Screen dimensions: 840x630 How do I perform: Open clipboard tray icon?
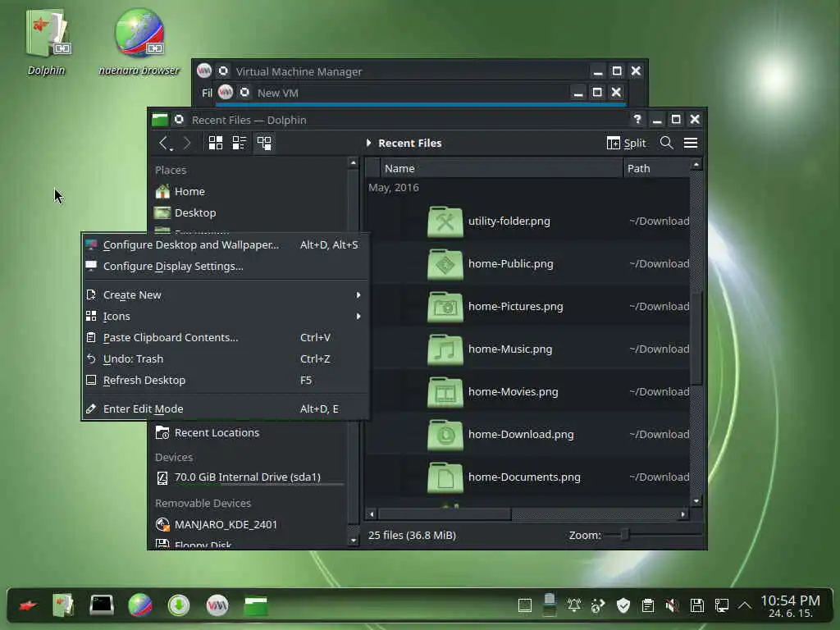[x=648, y=606]
